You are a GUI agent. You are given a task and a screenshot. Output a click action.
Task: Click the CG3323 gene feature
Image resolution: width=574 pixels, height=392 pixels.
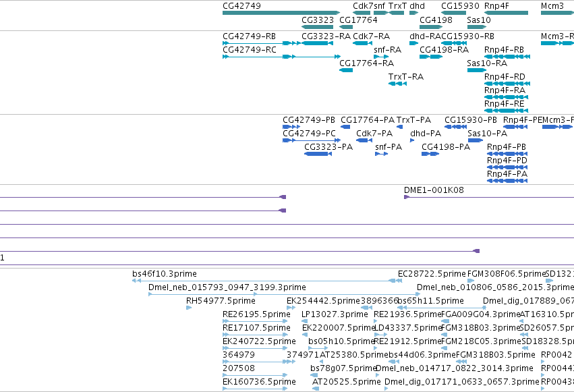click(x=318, y=27)
